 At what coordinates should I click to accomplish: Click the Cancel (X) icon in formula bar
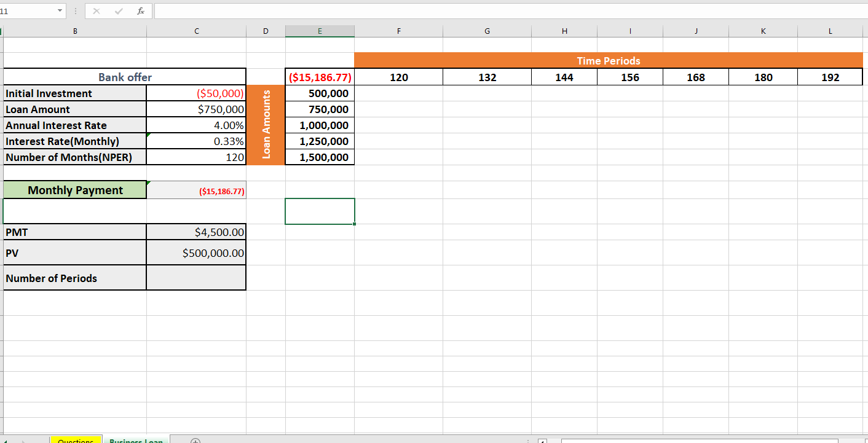coord(96,10)
